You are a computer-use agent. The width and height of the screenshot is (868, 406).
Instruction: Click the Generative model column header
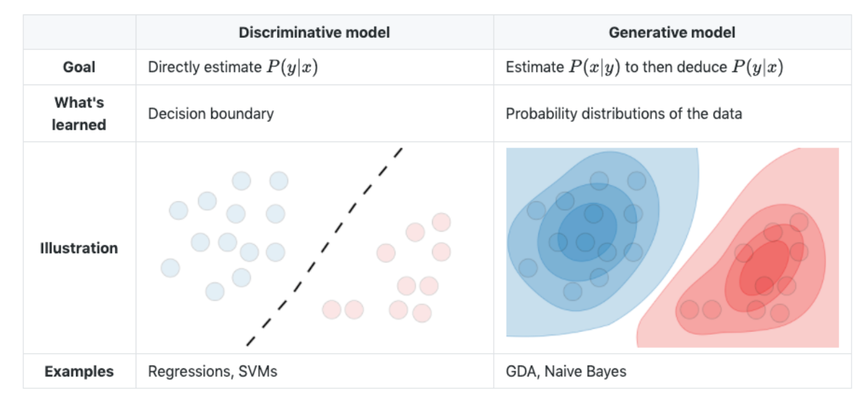(672, 32)
